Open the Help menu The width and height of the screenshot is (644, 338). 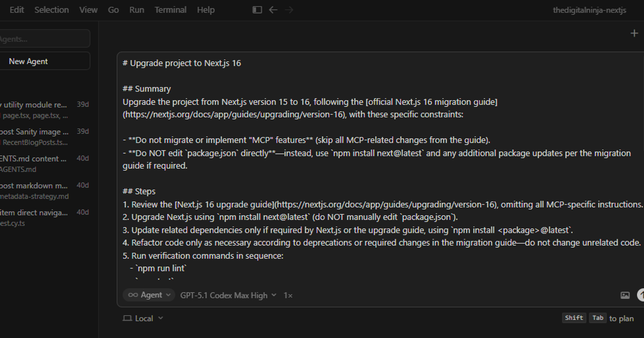(206, 10)
